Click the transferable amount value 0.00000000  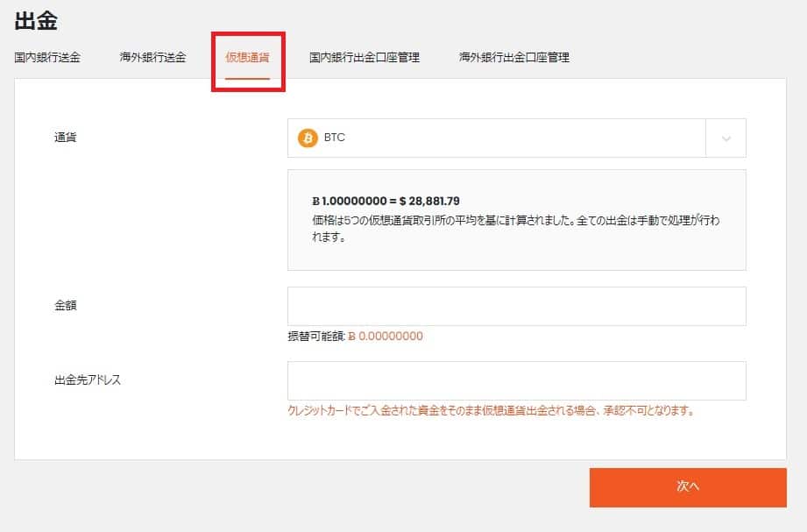[386, 337]
